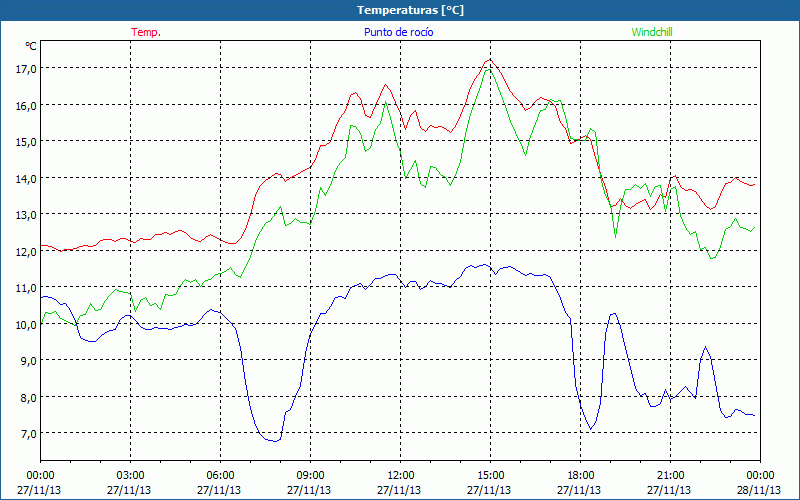Click the blue dew point spike near 22:00
Screen dimensions: 800x500
(706, 347)
